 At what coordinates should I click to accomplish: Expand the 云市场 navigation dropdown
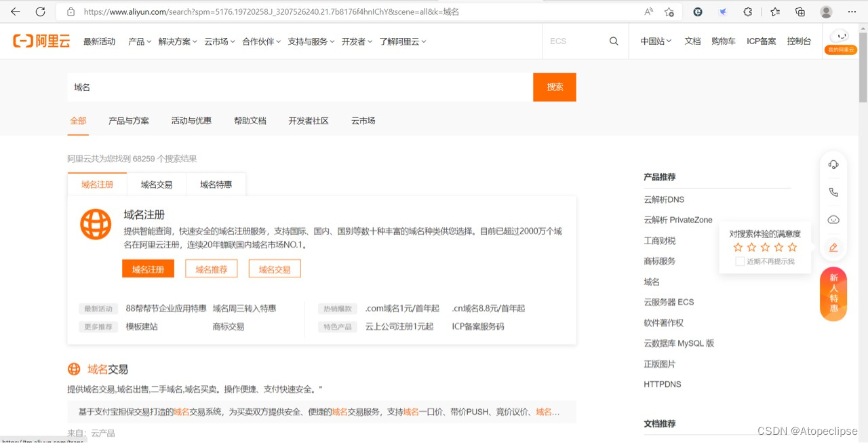pos(220,41)
